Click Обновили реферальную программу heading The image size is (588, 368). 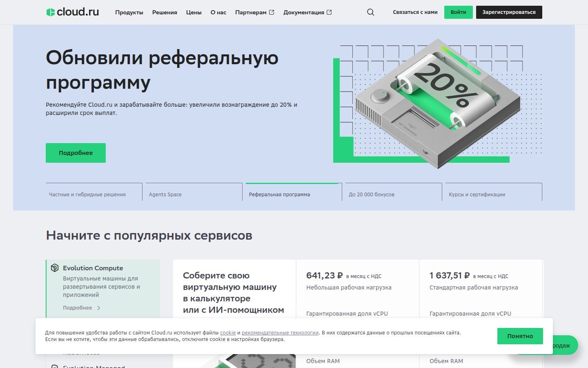162,70
